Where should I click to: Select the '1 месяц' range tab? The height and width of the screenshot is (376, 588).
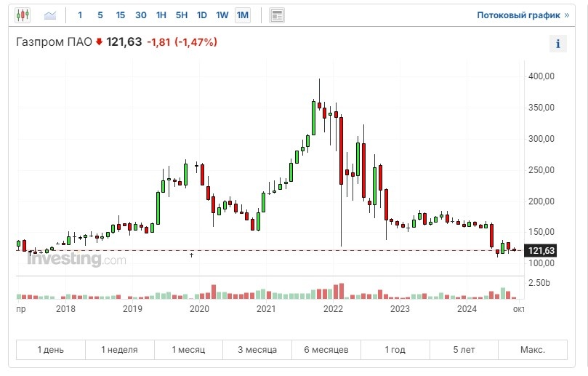(x=188, y=350)
